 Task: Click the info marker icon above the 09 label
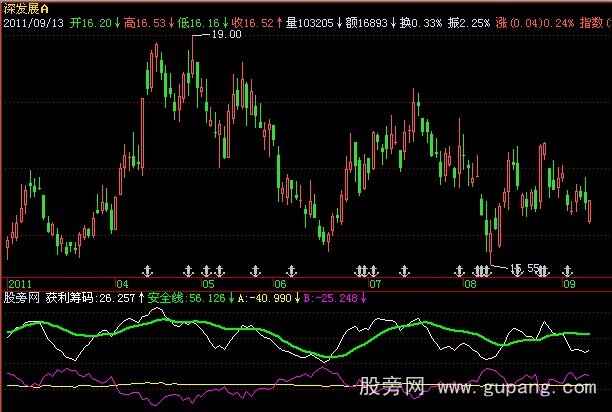tap(568, 270)
